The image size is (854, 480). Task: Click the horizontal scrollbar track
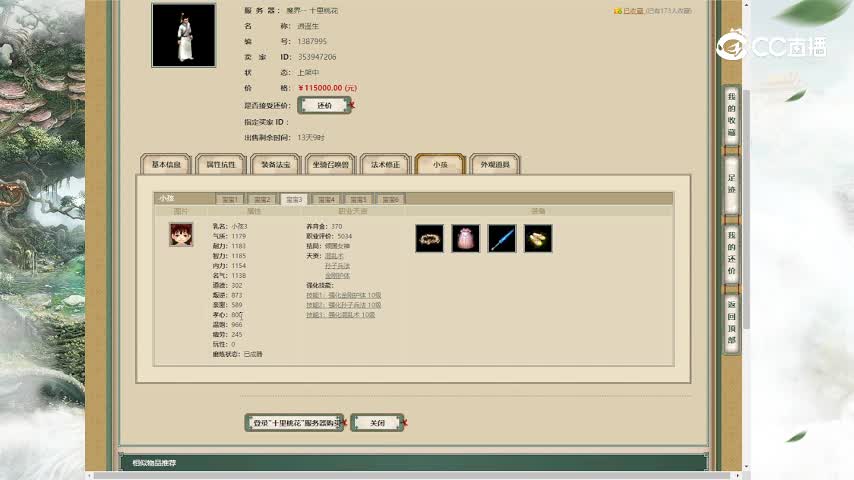[x=414, y=476]
